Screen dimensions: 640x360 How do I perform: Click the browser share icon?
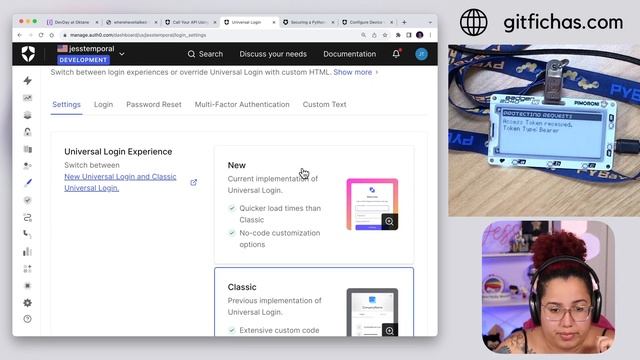[374, 35]
